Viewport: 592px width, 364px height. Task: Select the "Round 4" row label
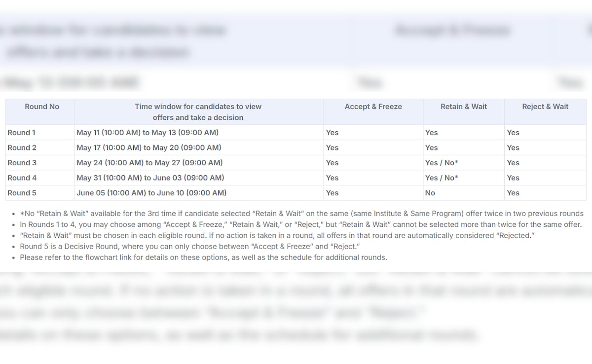pyautogui.click(x=22, y=178)
